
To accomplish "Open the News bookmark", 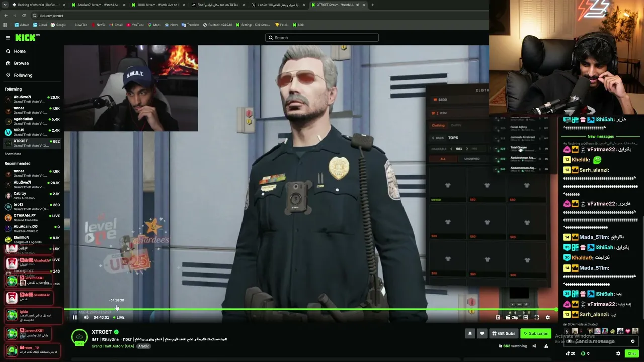I will pos(171,25).
